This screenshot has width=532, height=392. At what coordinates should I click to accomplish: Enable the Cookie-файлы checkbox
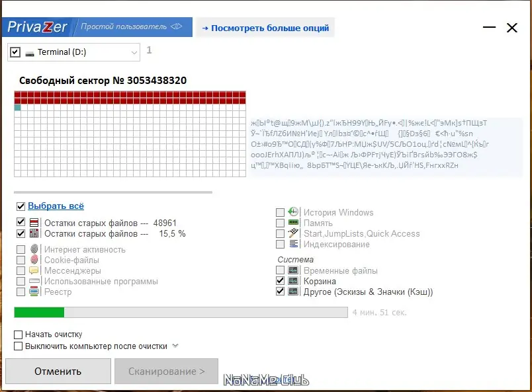[21, 260]
